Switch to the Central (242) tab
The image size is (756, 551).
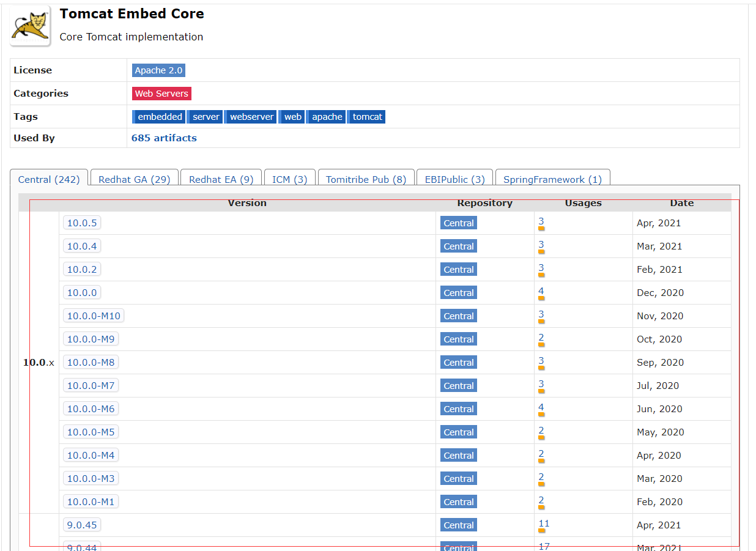coord(49,179)
